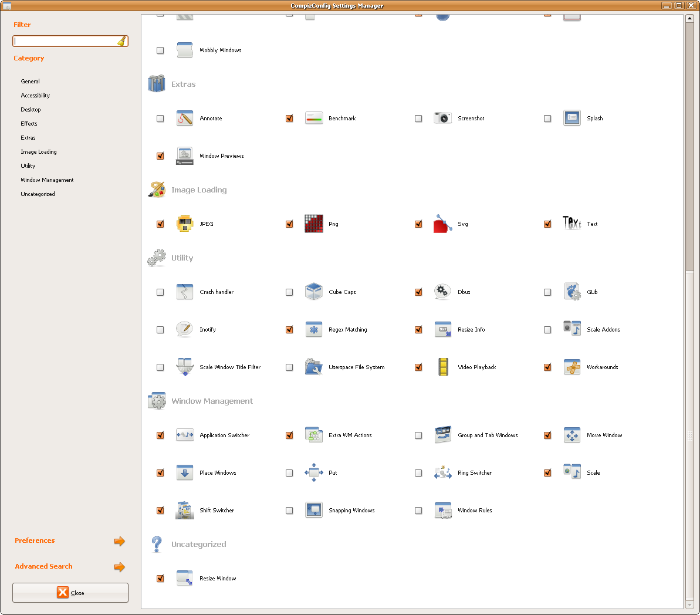Click the scrollbar up arrow
The image size is (700, 615).
(690, 18)
